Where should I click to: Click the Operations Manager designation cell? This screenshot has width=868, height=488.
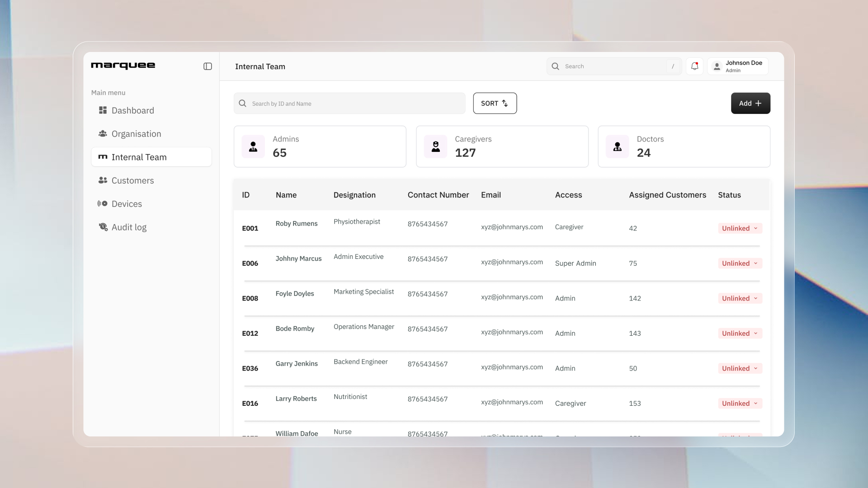tap(364, 327)
